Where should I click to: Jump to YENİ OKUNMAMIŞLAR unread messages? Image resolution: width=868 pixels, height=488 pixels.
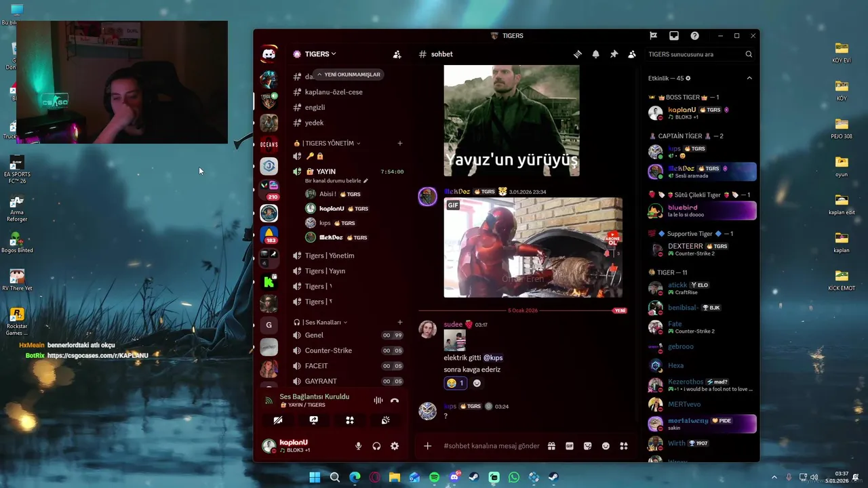point(349,75)
